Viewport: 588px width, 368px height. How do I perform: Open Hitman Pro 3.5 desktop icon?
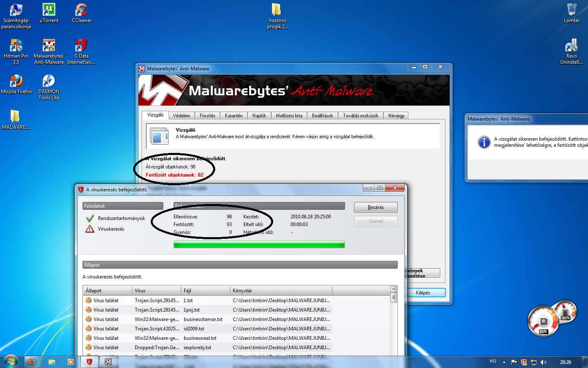[x=16, y=52]
